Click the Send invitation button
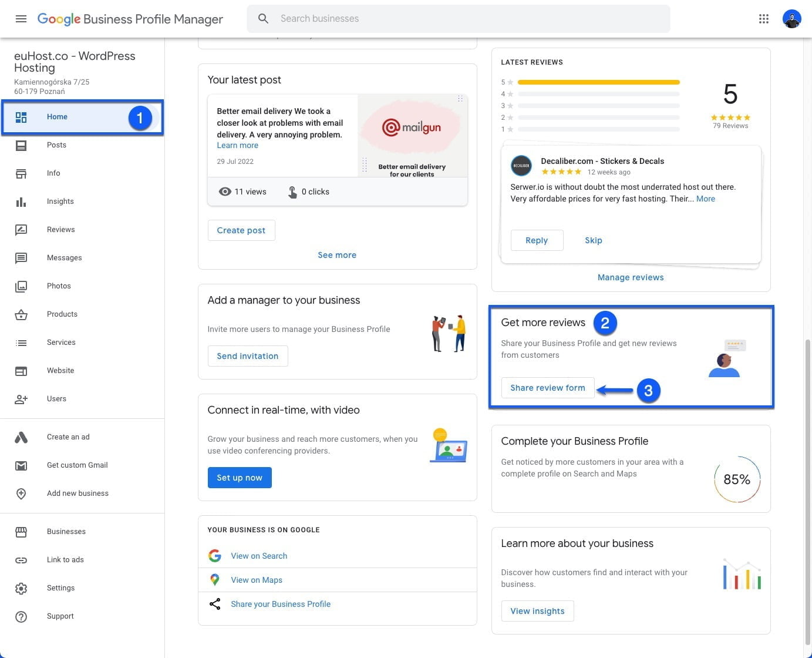Viewport: 812px width, 658px height. [x=248, y=356]
